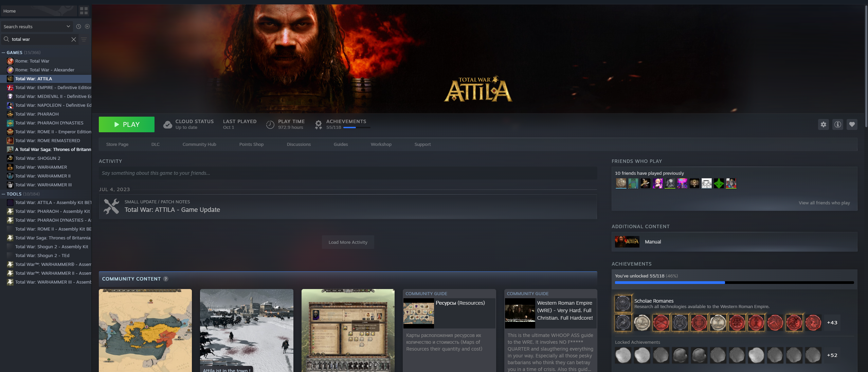The height and width of the screenshot is (372, 868).
Task: Collapse the TOOLS category
Action: (x=3, y=194)
